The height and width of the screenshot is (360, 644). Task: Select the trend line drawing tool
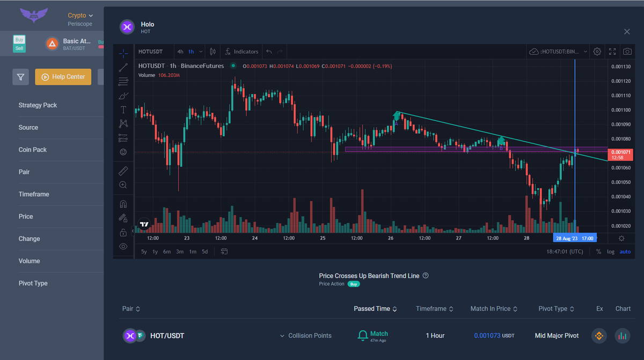tap(123, 67)
